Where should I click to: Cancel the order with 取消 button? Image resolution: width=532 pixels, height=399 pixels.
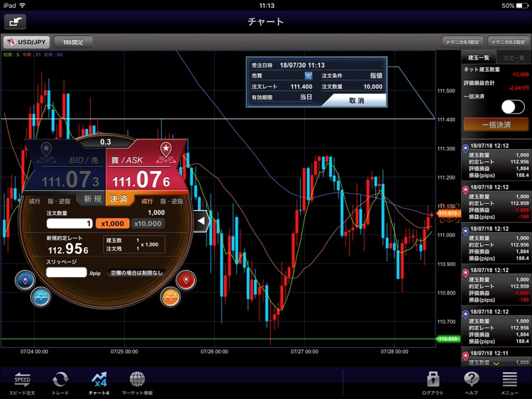355,101
